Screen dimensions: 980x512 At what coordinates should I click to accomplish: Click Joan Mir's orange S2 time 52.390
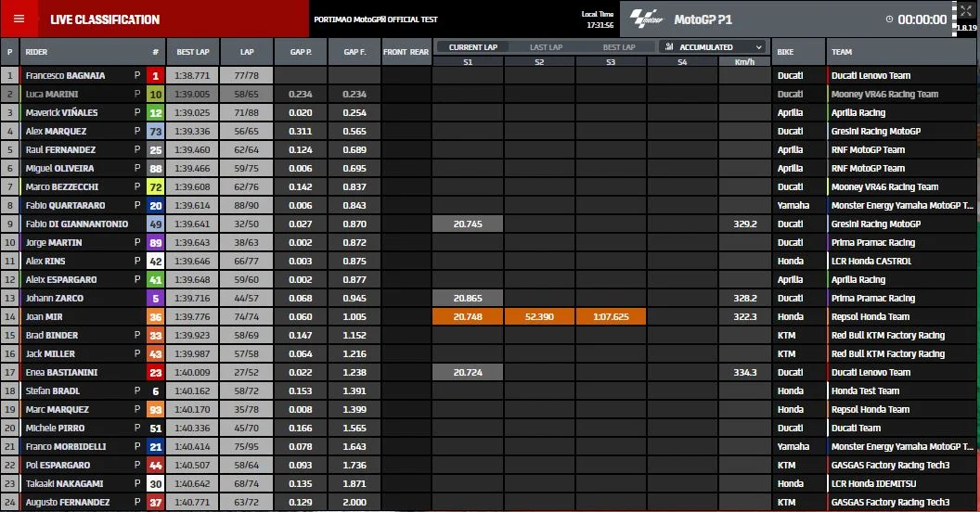539,316
